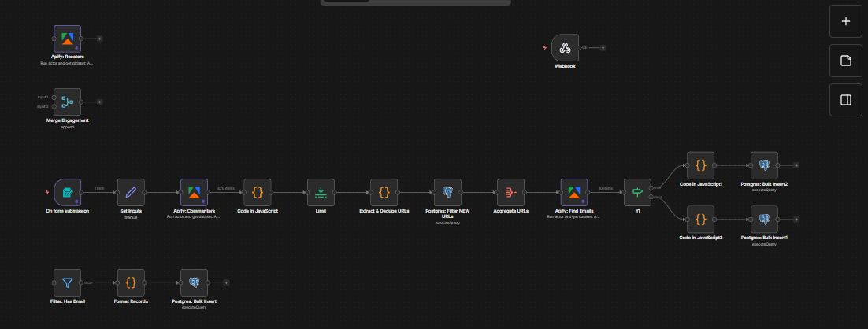Add node after Merge Engagement output
Image resolution: width=868 pixels, height=329 pixels.
point(100,102)
